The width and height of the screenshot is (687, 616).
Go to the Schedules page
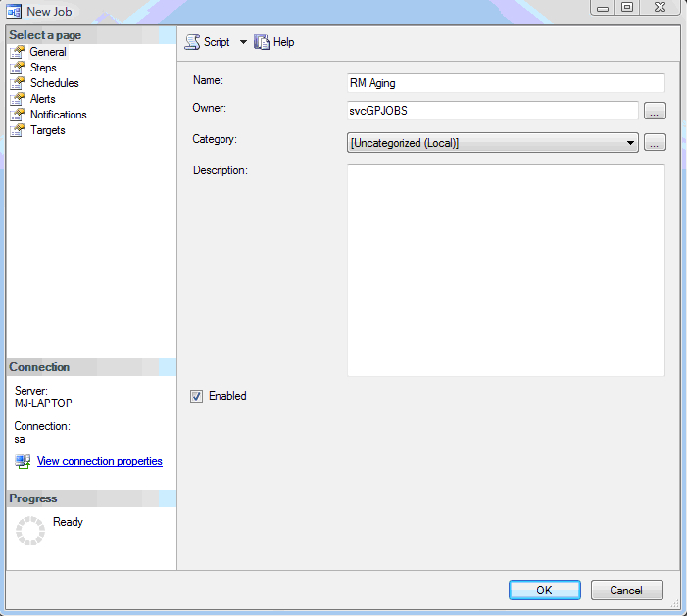pyautogui.click(x=54, y=83)
